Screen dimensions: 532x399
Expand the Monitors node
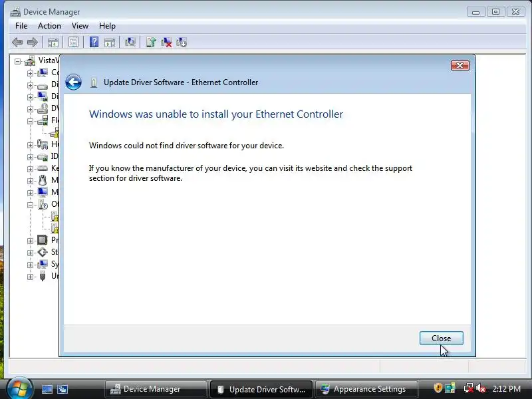pyautogui.click(x=30, y=193)
